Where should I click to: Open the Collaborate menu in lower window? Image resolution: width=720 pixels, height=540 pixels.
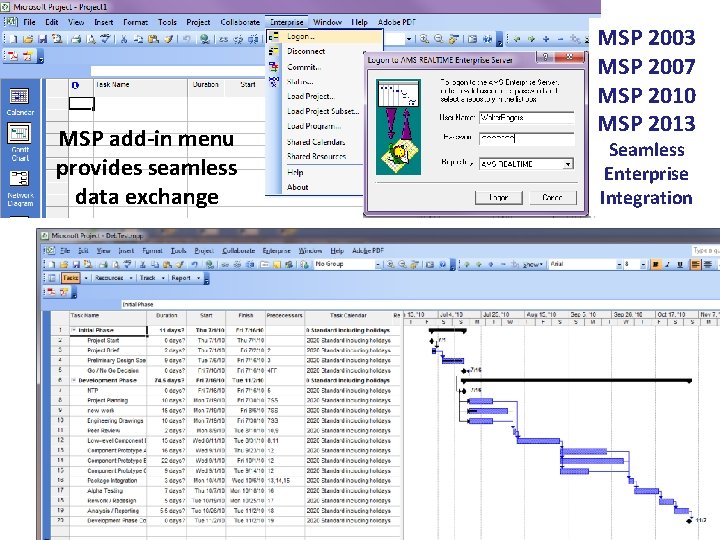pos(238,251)
